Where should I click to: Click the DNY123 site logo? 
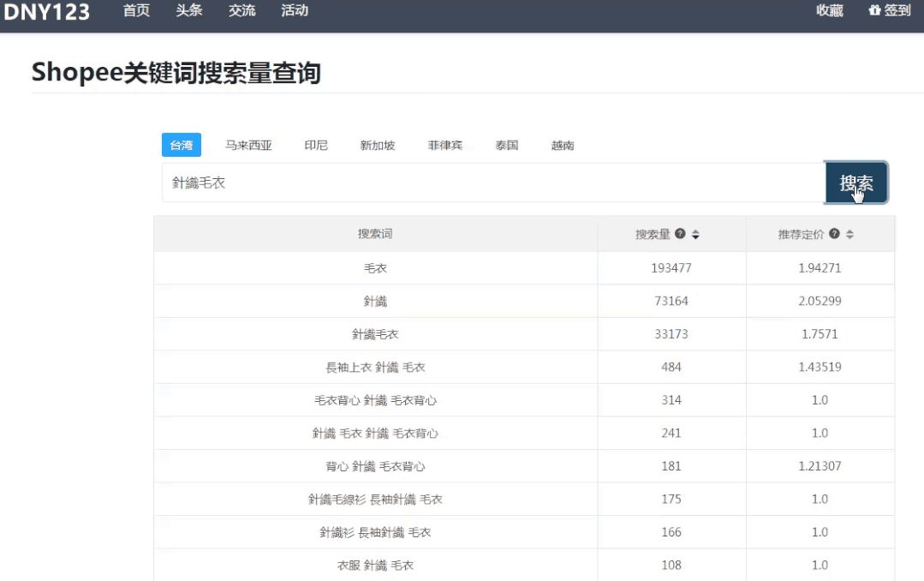[x=46, y=11]
